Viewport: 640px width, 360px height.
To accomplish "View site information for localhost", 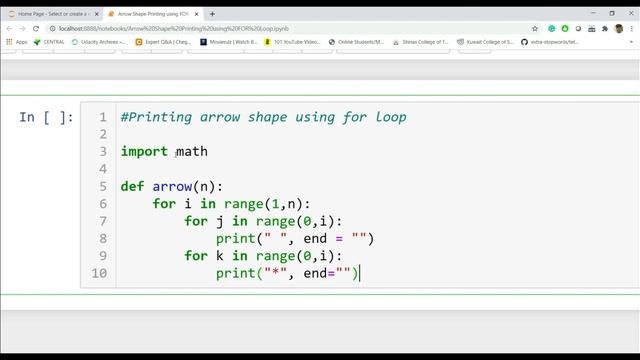I will [x=52, y=29].
